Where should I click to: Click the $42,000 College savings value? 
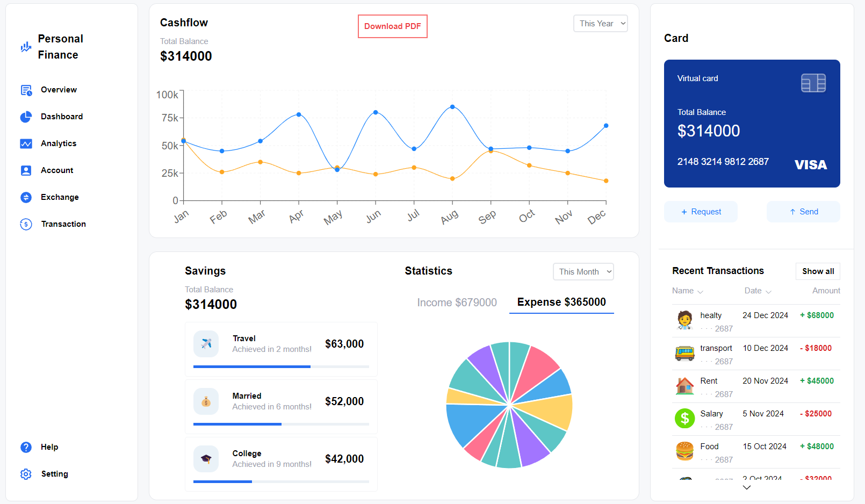pos(344,459)
